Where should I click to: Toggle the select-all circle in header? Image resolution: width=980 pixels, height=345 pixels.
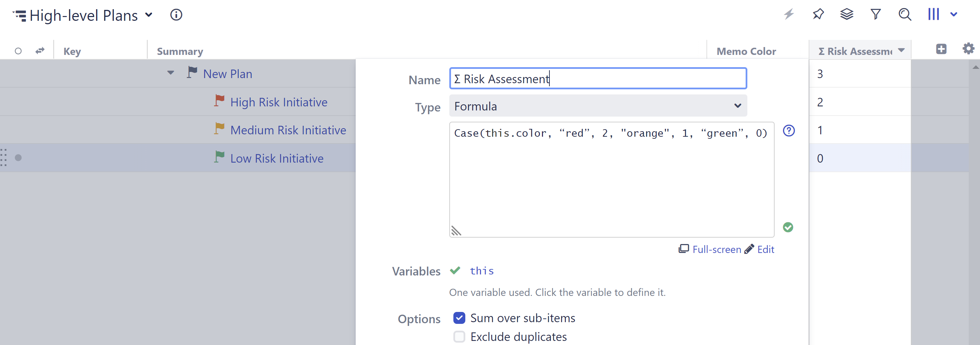point(18,51)
